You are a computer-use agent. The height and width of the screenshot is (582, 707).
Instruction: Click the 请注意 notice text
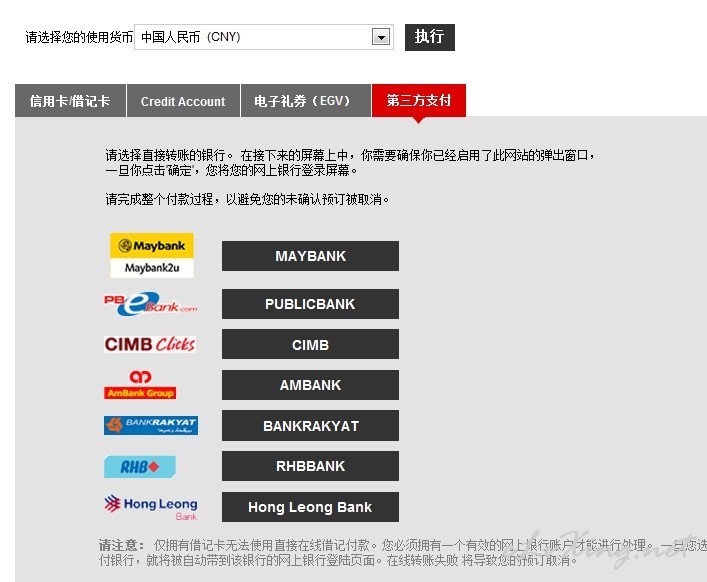point(403,553)
